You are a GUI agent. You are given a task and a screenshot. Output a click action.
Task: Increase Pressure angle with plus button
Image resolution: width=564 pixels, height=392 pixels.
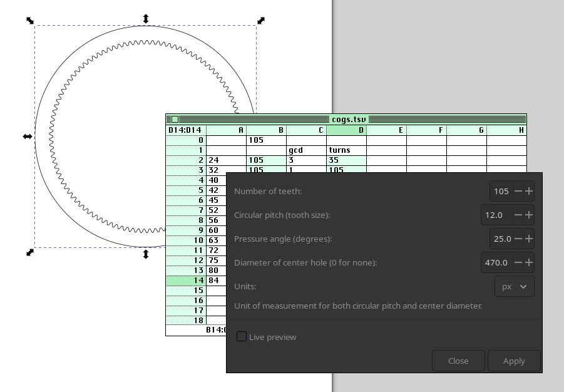(529, 239)
